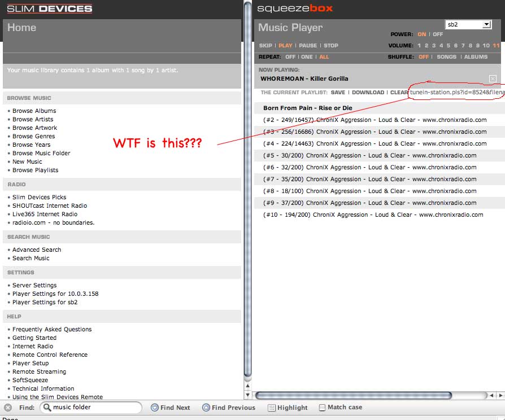Click SAVE for the current playlist

click(338, 93)
